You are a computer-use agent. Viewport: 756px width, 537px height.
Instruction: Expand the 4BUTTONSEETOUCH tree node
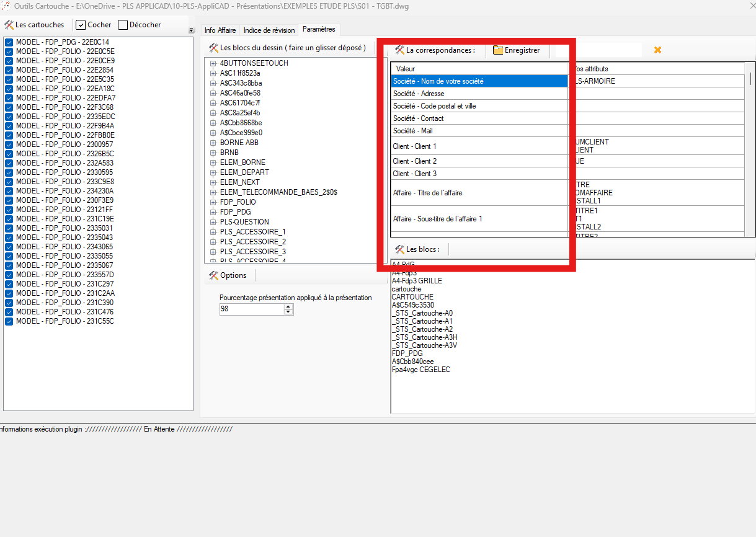tap(213, 63)
